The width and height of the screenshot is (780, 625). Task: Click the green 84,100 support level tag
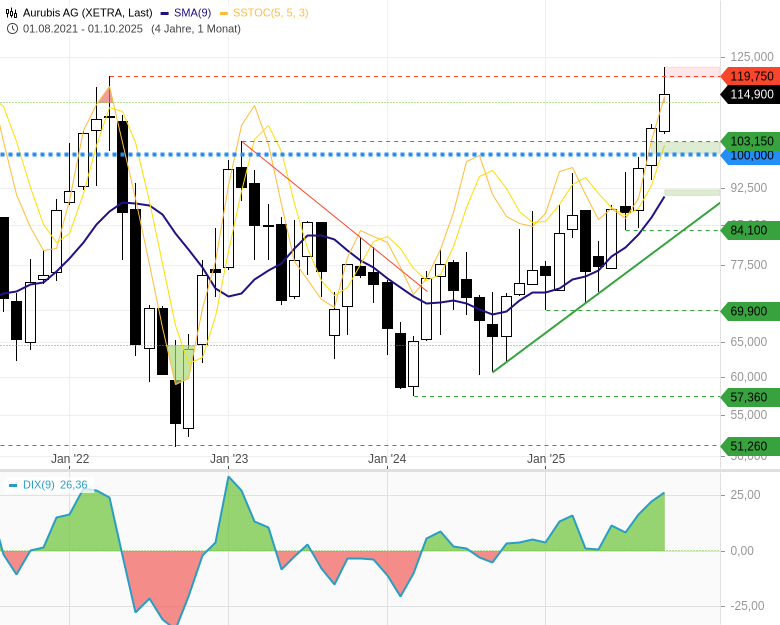point(751,230)
